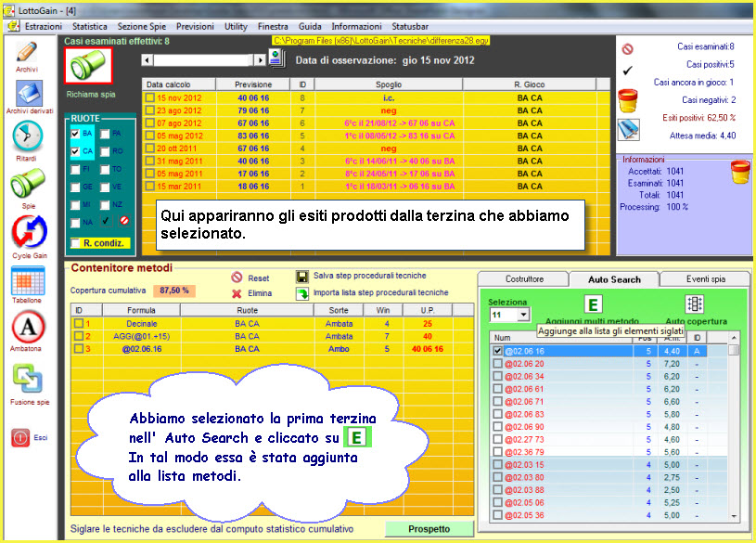
Task: Open the Seleziona dropdown showing 11
Action: [x=523, y=315]
